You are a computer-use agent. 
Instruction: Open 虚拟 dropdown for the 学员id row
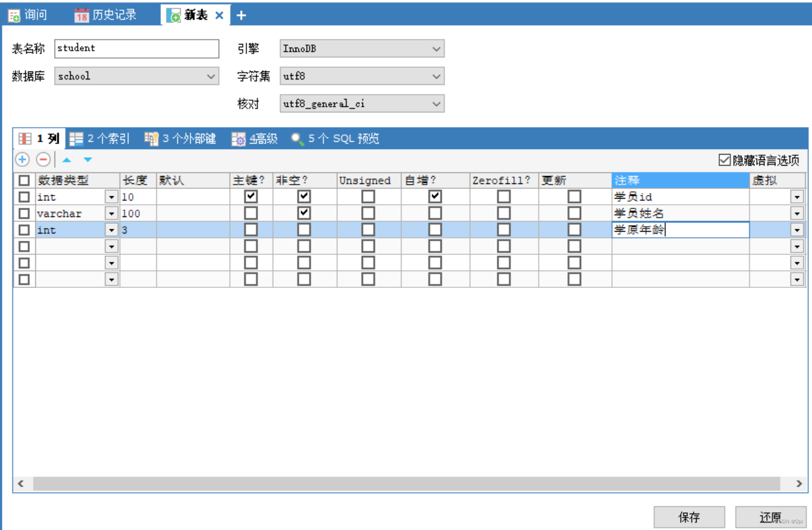797,197
